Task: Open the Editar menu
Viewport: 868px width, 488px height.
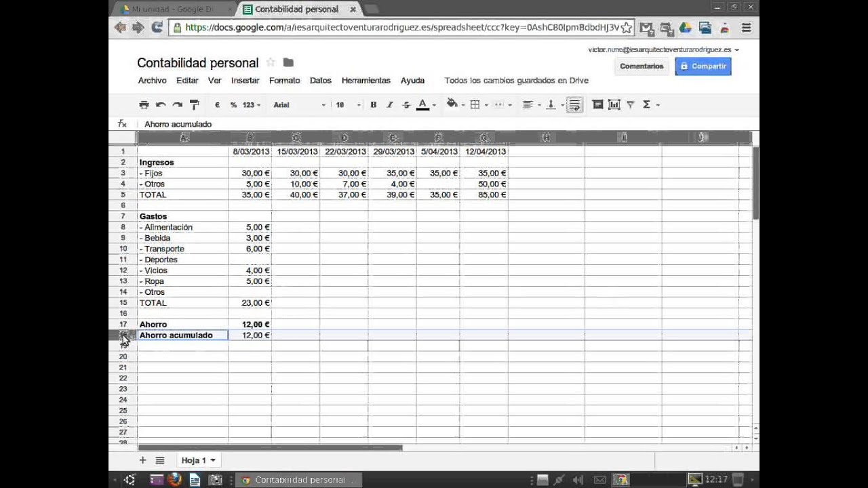Action: [187, 80]
